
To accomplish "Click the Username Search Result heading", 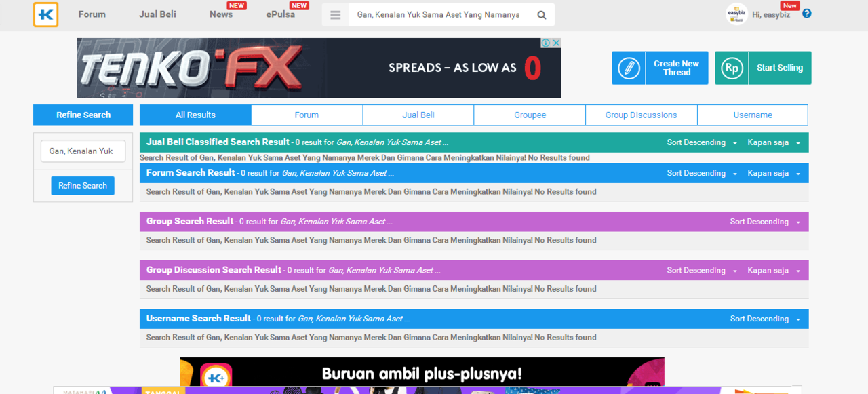I will 199,319.
